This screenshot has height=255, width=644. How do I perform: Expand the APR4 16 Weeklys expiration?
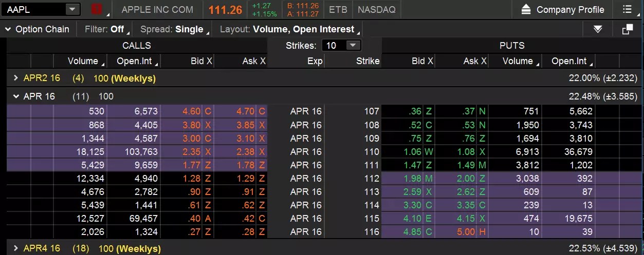[16, 248]
